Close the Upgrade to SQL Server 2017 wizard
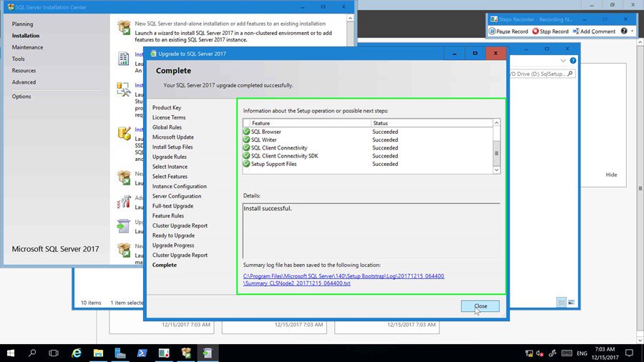Screen dimensions: 644x362 coord(479,306)
